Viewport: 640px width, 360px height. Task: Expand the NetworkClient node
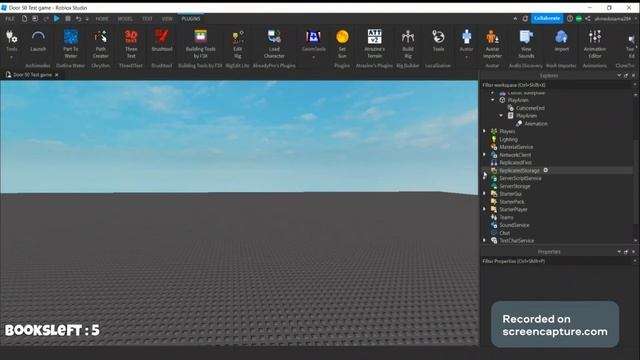484,155
